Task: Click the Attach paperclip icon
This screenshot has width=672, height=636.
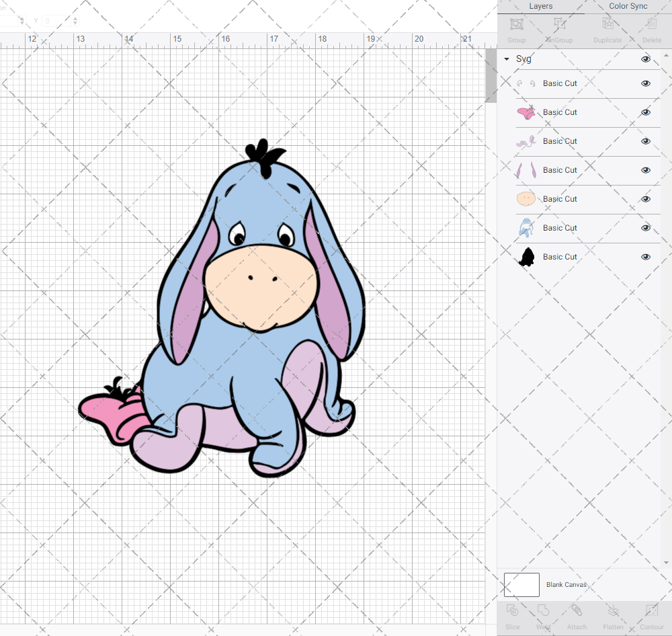Action: tap(577, 610)
